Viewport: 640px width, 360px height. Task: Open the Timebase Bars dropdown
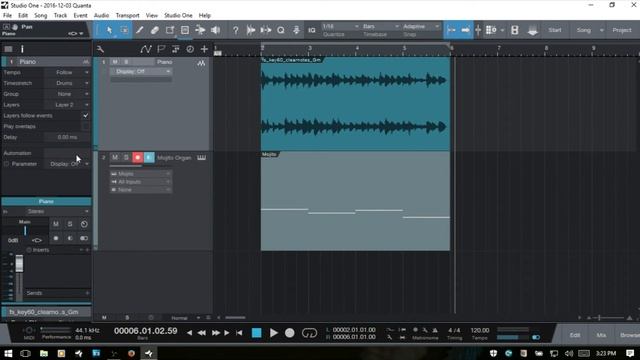point(381,27)
